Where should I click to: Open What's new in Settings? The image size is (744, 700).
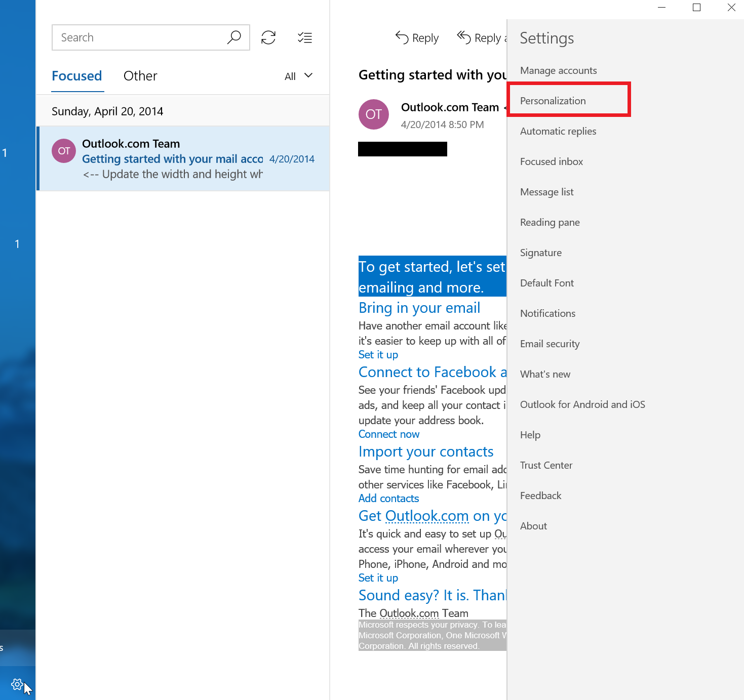click(545, 374)
